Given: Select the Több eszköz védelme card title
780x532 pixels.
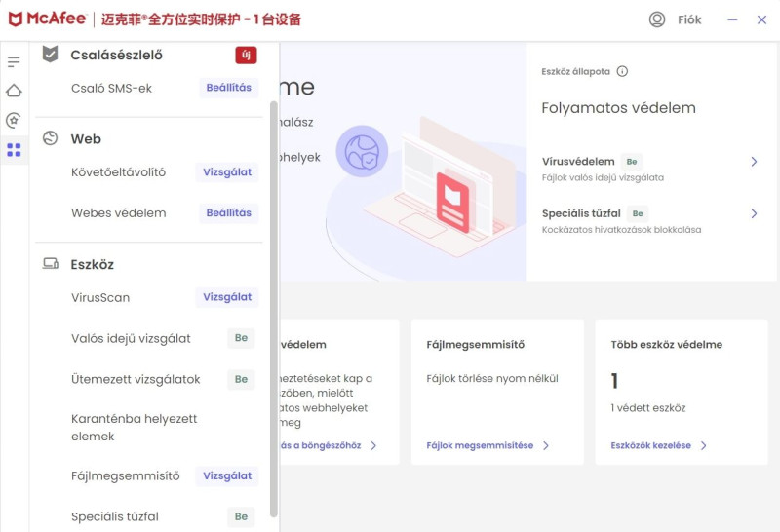Looking at the screenshot, I should click(x=667, y=344).
